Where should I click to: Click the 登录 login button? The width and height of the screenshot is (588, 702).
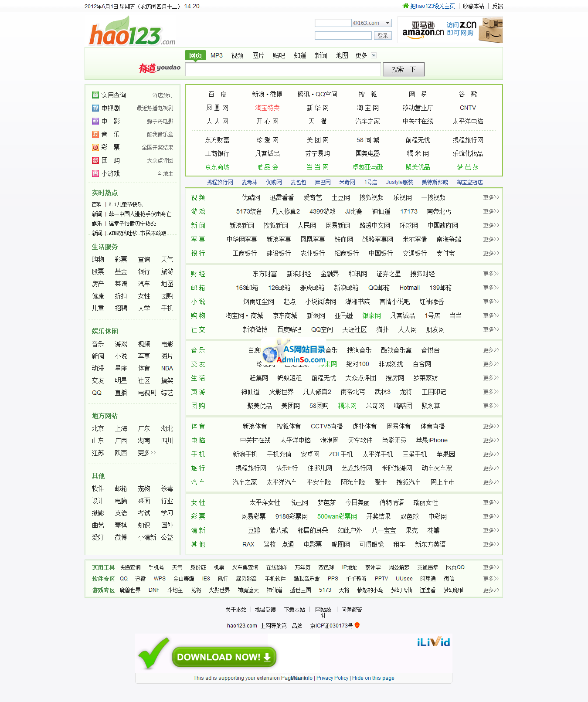pos(383,36)
